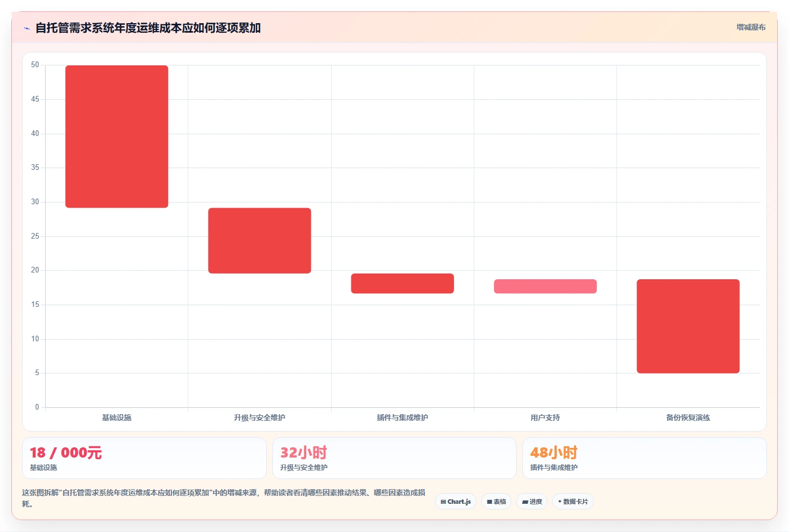Click the y-axis label 0
This screenshot has height=532, width=789.
37,407
